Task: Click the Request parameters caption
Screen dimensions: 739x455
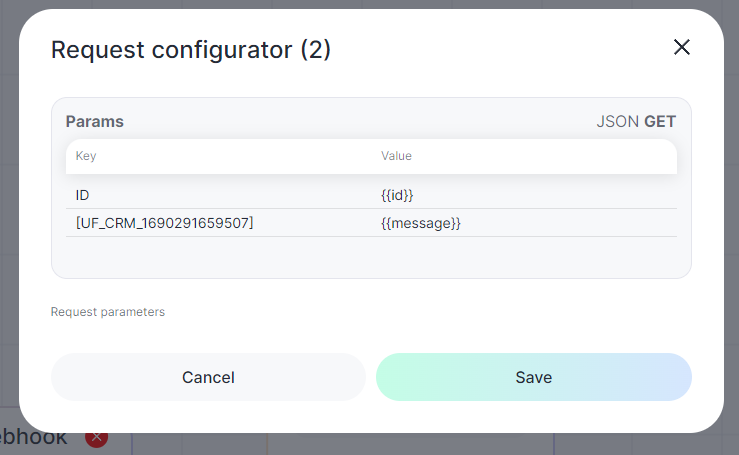Action: pos(108,312)
